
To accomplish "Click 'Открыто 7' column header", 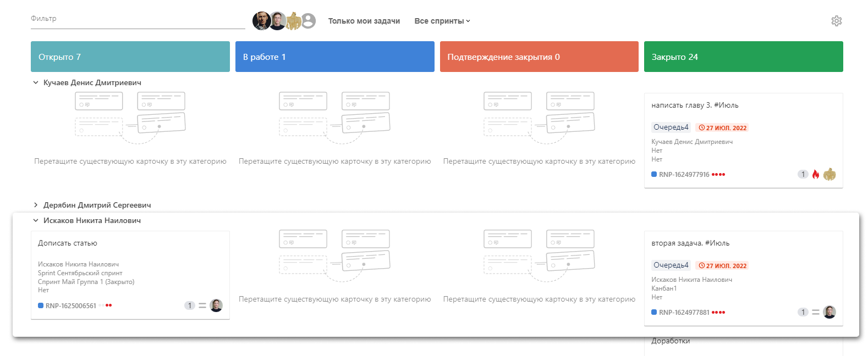I will (130, 57).
